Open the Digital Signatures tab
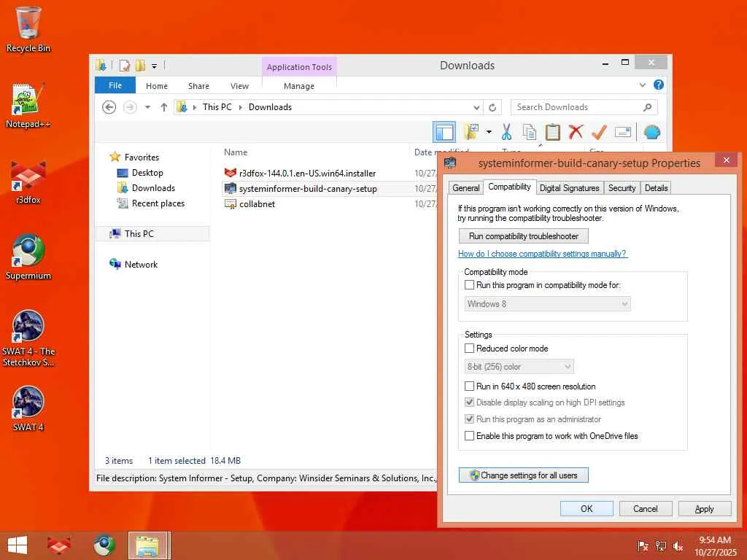The height and width of the screenshot is (560, 747). (569, 188)
